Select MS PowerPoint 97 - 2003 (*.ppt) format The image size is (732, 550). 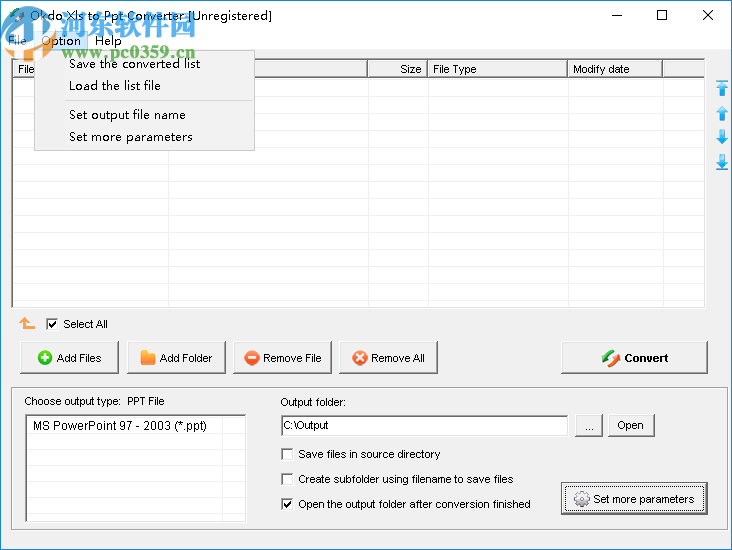(120, 426)
